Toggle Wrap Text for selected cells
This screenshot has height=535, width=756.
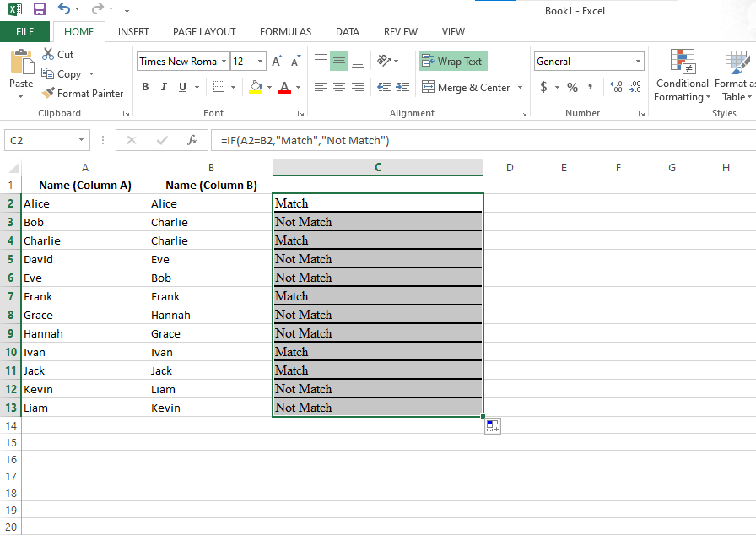tap(453, 62)
